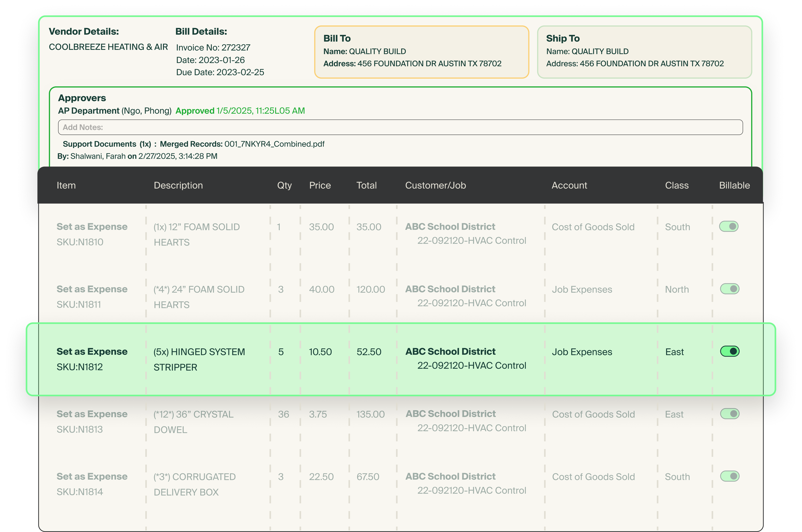
Task: Open merged record 001_7NKYR4_Combined.pdf
Action: [274, 144]
